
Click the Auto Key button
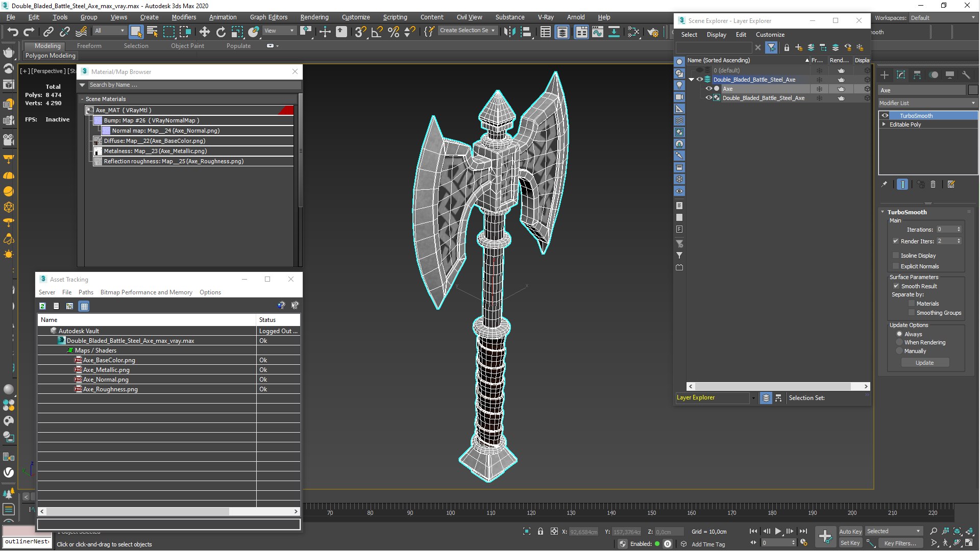click(850, 532)
